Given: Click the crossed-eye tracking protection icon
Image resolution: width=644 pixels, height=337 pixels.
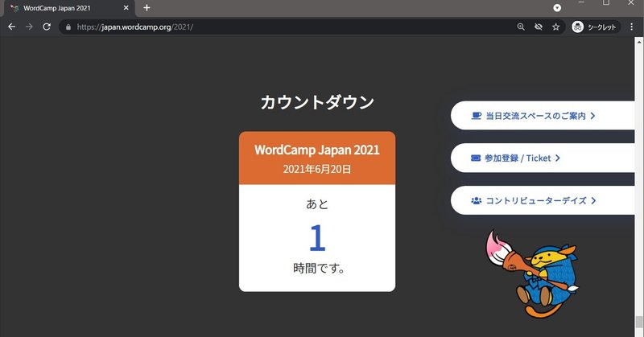Looking at the screenshot, I should coord(539,27).
